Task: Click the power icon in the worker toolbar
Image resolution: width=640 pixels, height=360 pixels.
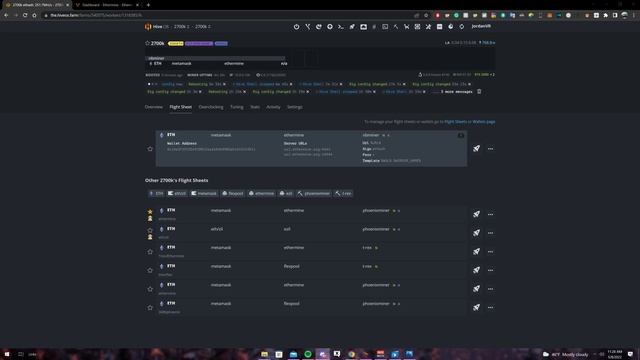Action: [x=296, y=27]
